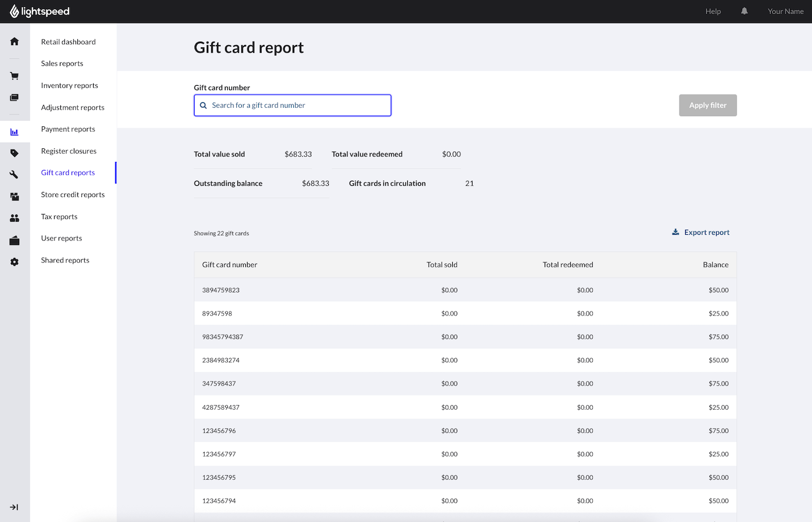Open Register closures in the menu

[x=69, y=151]
